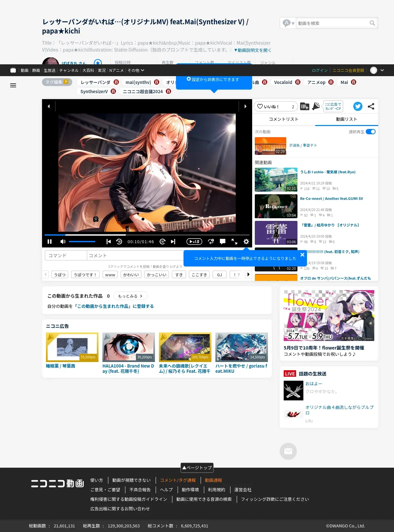Open 大百科 in top menu
The image size is (394, 532).
[x=88, y=70]
